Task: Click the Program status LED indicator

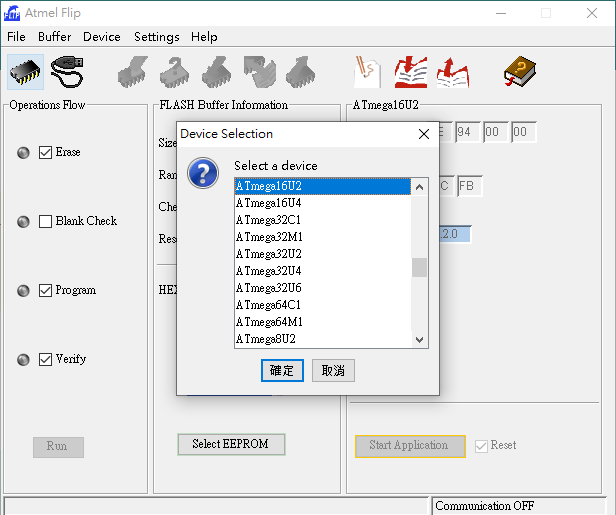Action: point(23,291)
